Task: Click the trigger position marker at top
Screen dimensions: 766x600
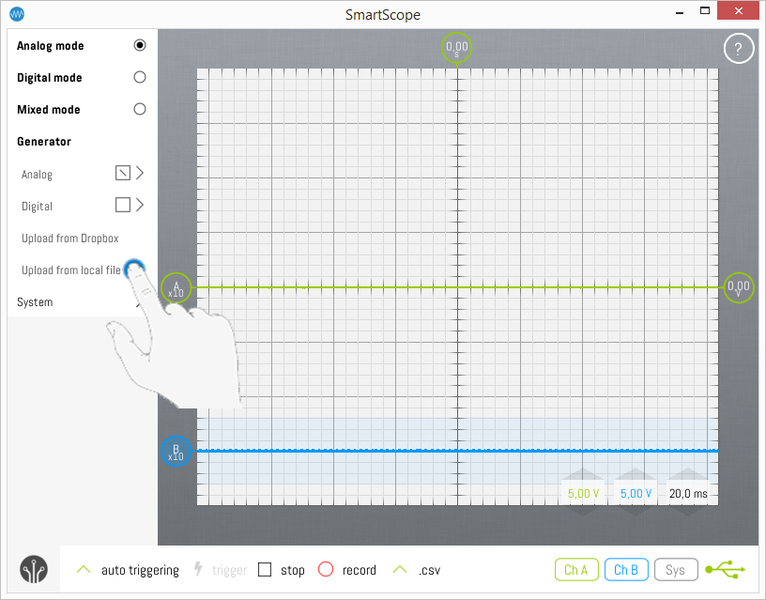Action: 457,48
